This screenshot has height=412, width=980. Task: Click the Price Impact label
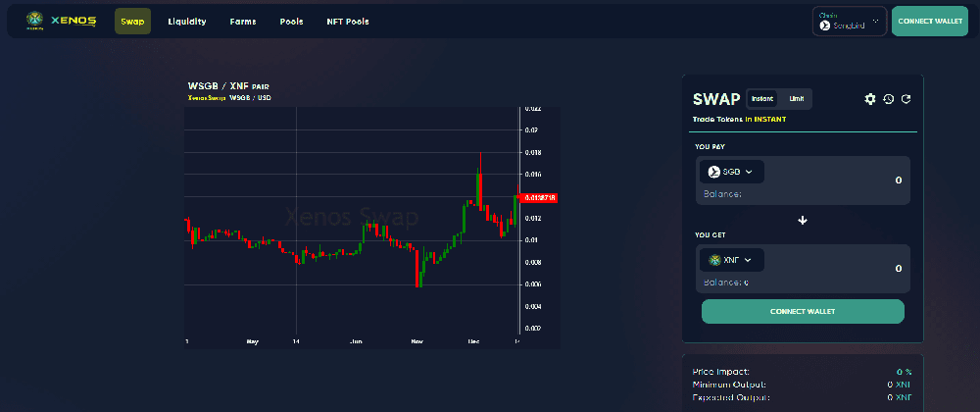click(x=720, y=372)
